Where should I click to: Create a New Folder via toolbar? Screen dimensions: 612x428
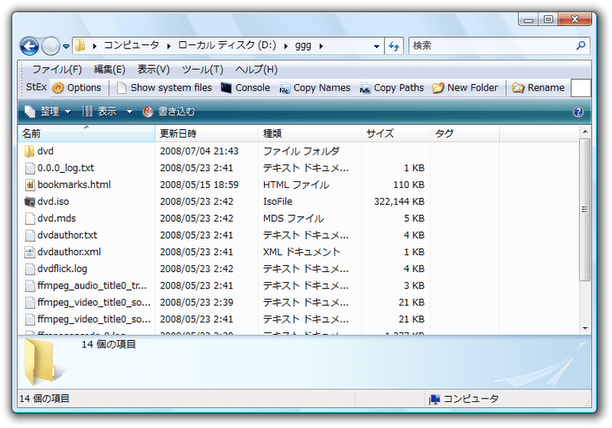465,88
